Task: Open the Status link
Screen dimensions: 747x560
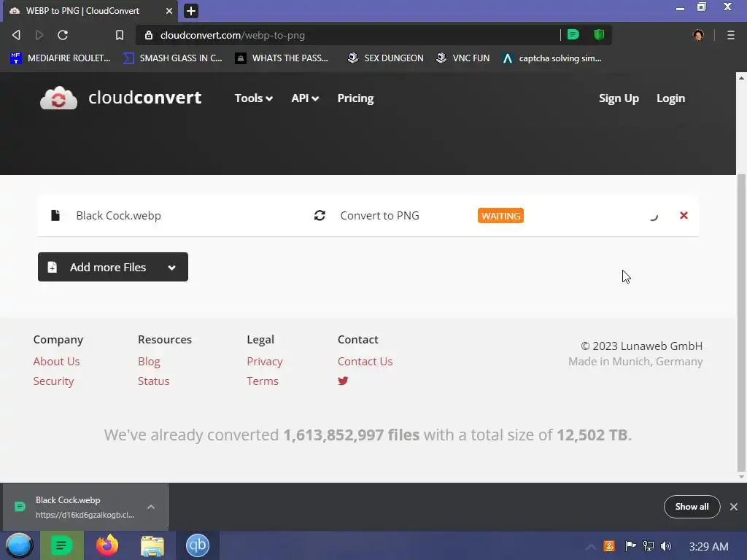Action: pos(153,381)
